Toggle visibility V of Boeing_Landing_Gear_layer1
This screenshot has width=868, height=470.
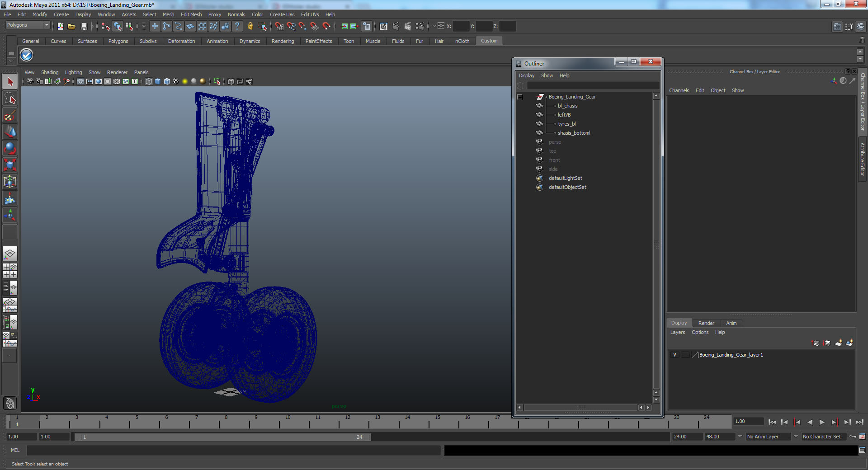[x=675, y=355]
